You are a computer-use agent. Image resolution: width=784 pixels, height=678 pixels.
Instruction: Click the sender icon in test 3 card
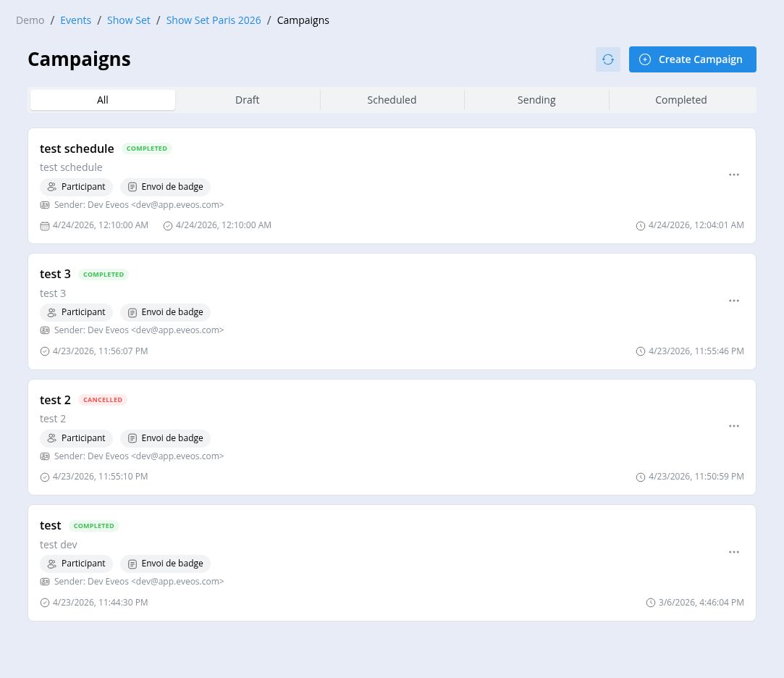point(45,330)
